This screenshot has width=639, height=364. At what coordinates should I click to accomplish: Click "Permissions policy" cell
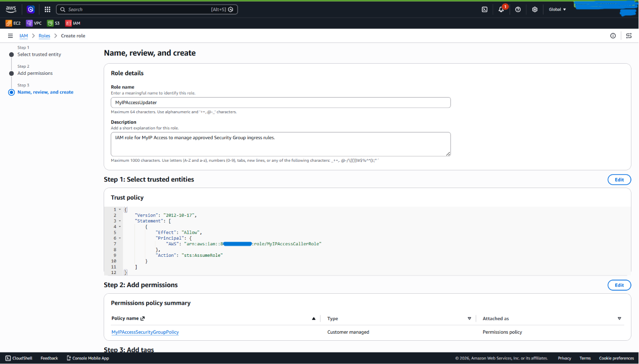click(x=503, y=332)
